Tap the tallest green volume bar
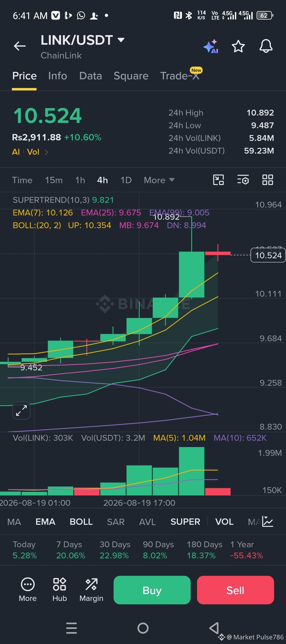This screenshot has width=286, height=644. pyautogui.click(x=191, y=471)
